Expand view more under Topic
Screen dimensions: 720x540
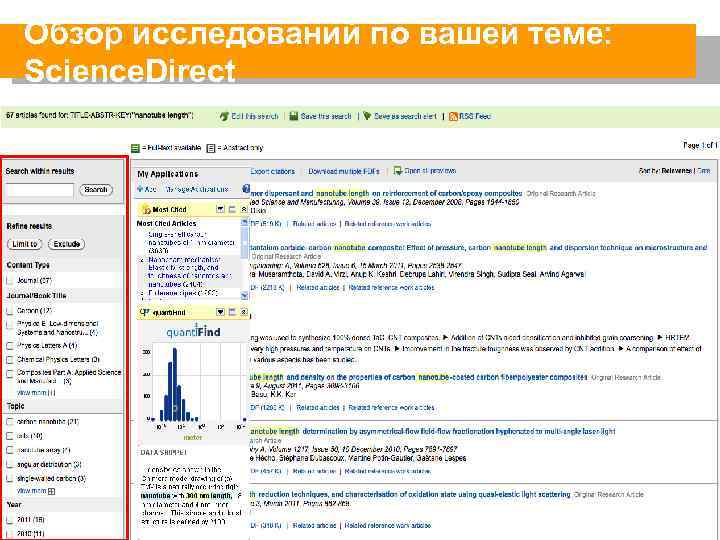[x=36, y=491]
